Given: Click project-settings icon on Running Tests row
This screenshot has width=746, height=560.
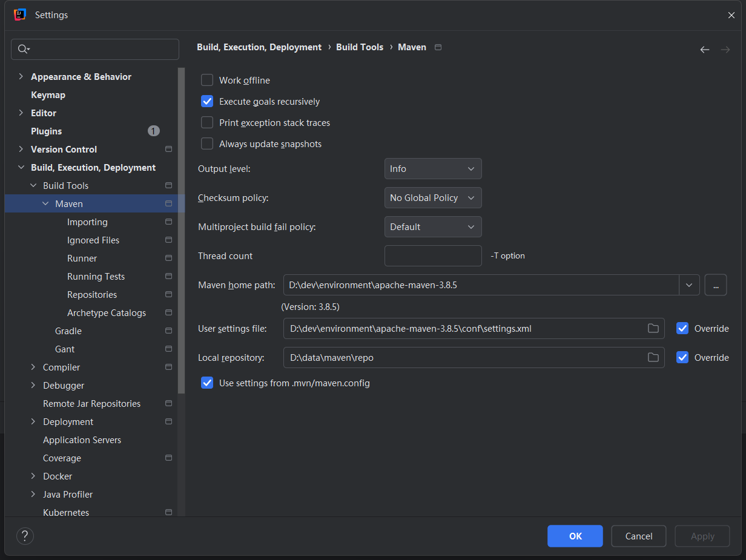Looking at the screenshot, I should [169, 276].
